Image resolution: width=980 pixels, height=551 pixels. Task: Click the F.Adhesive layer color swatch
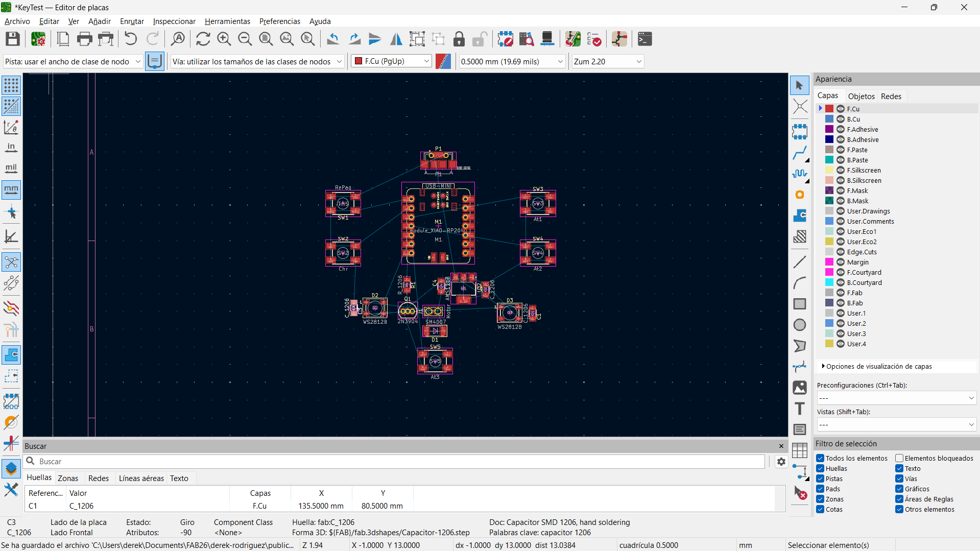coord(829,129)
